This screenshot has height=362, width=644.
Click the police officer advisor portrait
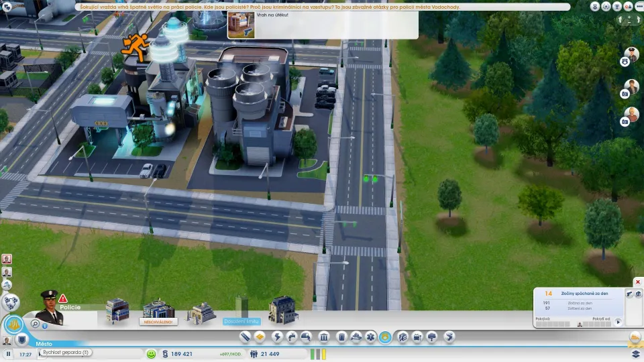point(50,308)
